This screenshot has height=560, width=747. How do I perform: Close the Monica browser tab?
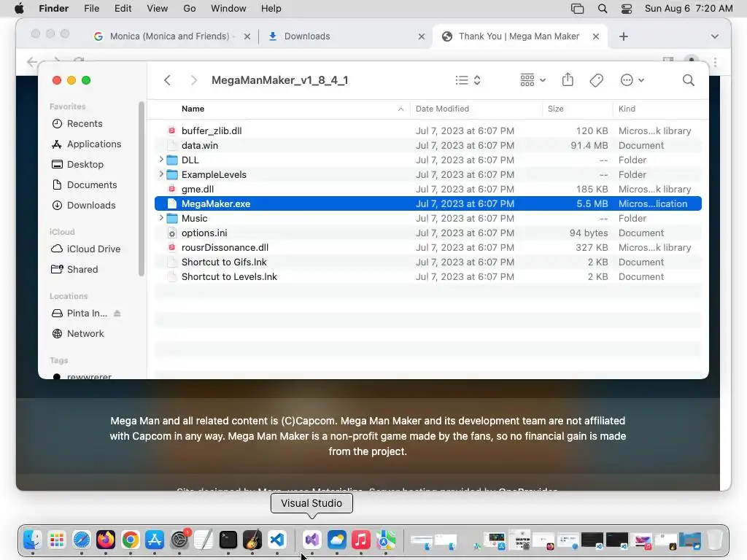click(247, 36)
